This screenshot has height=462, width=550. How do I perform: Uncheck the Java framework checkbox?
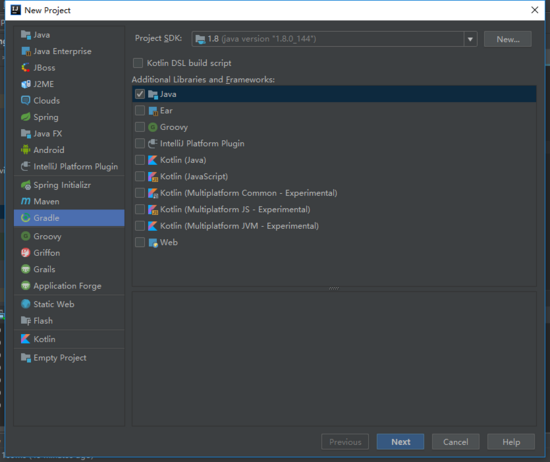(140, 94)
